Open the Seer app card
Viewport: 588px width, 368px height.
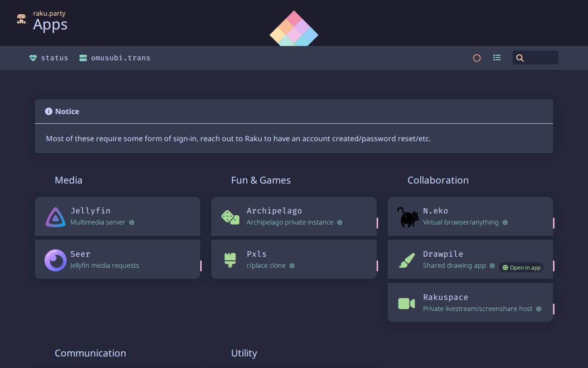pyautogui.click(x=118, y=259)
